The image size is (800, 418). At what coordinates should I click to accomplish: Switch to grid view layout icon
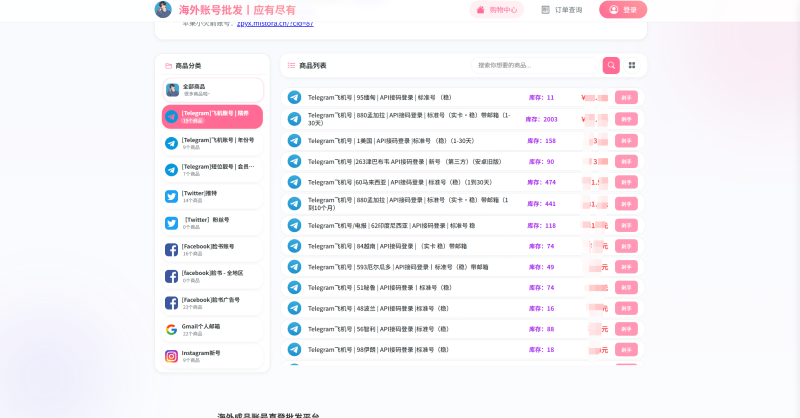[x=632, y=65]
